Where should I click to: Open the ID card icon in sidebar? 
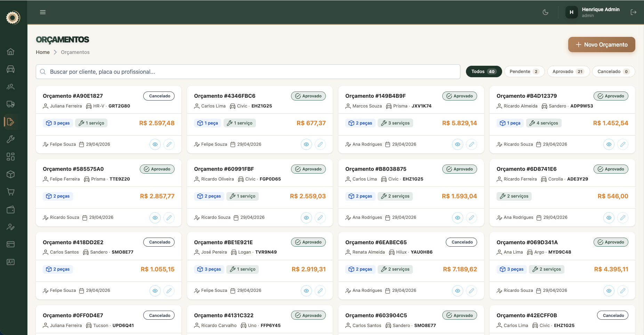click(x=11, y=262)
